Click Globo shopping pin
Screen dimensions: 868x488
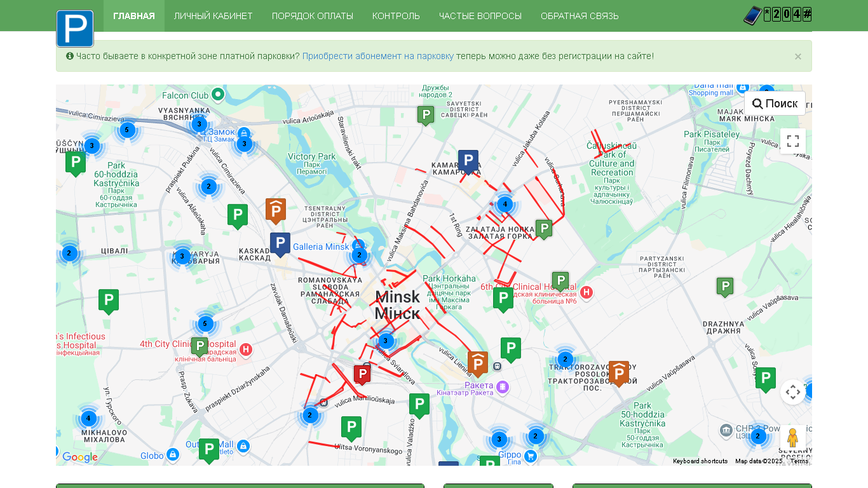pyautogui.click(x=172, y=455)
